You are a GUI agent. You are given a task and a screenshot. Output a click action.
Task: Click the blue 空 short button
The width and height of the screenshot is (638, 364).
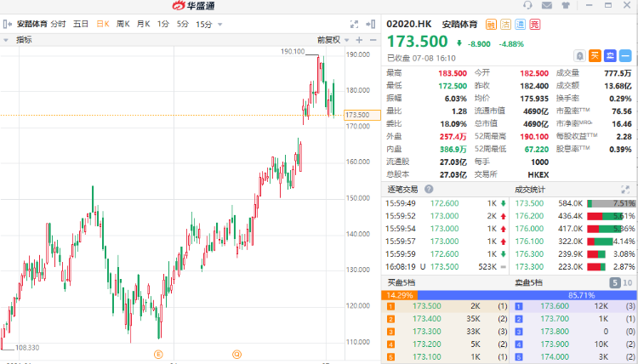[x=610, y=56]
